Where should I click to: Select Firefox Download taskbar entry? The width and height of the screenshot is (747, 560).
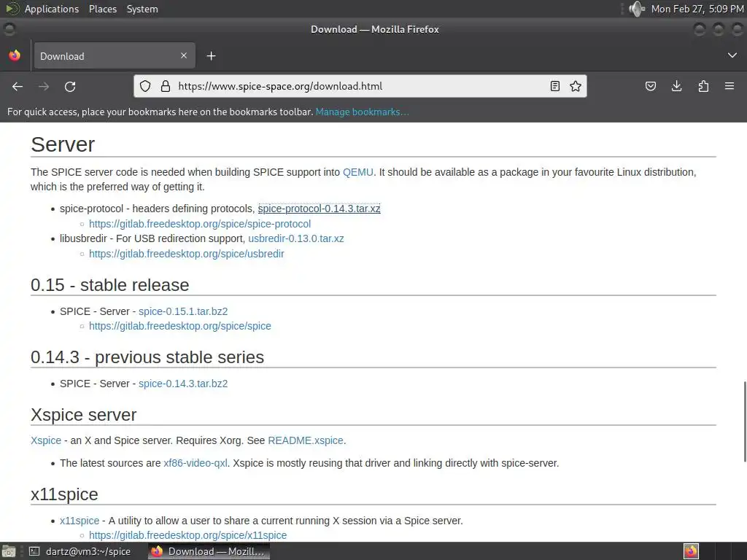coord(209,551)
